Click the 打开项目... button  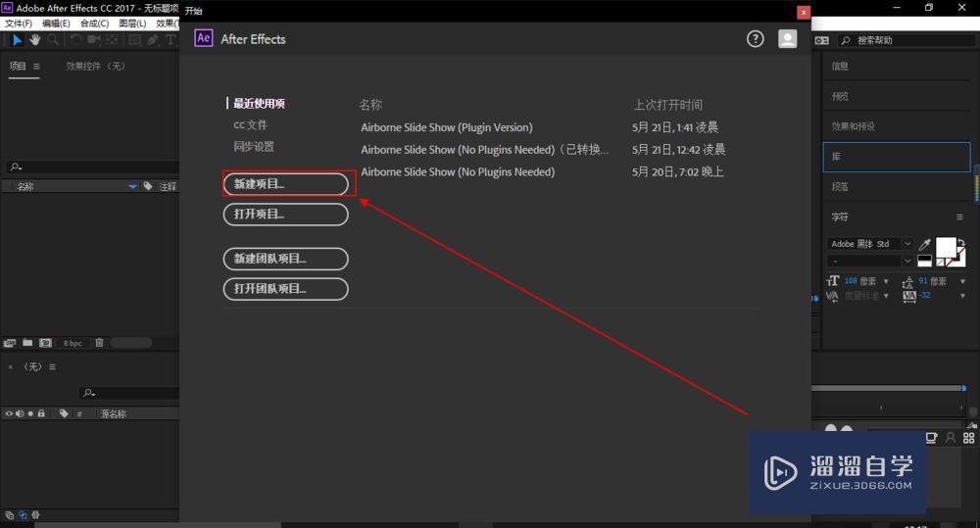(285, 215)
